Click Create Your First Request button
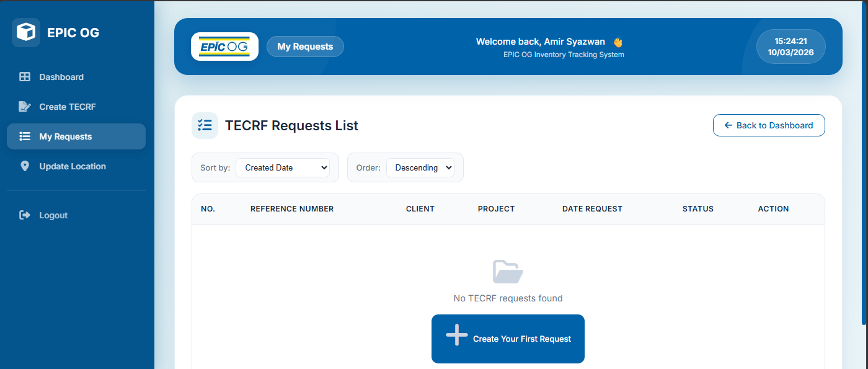The image size is (868, 369). [508, 339]
